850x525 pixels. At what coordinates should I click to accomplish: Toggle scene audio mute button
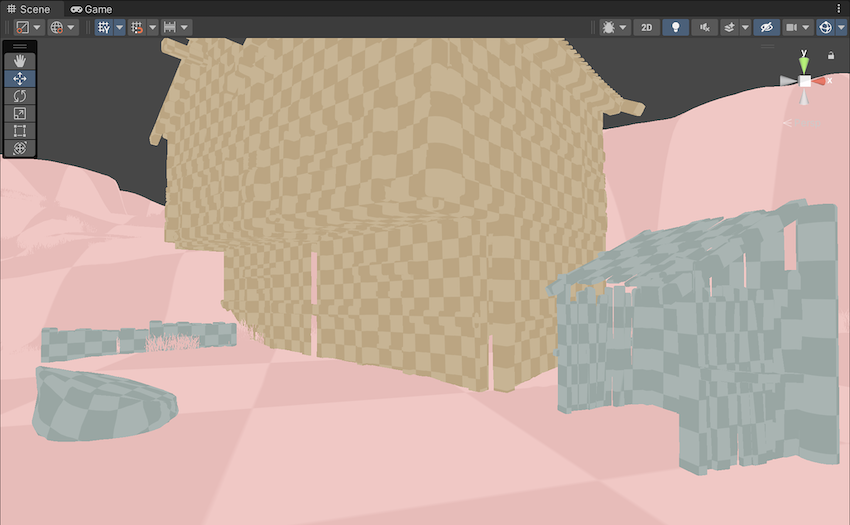pyautogui.click(x=705, y=27)
